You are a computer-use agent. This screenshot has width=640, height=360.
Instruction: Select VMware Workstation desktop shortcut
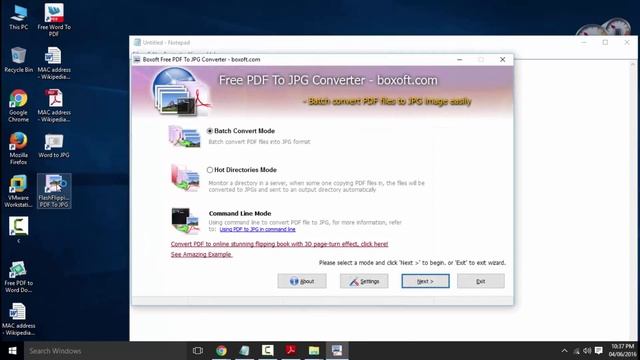pos(19,191)
